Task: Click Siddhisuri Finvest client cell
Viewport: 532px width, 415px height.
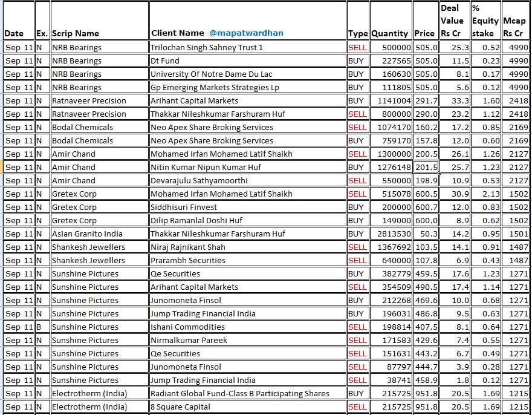Action: click(248, 207)
